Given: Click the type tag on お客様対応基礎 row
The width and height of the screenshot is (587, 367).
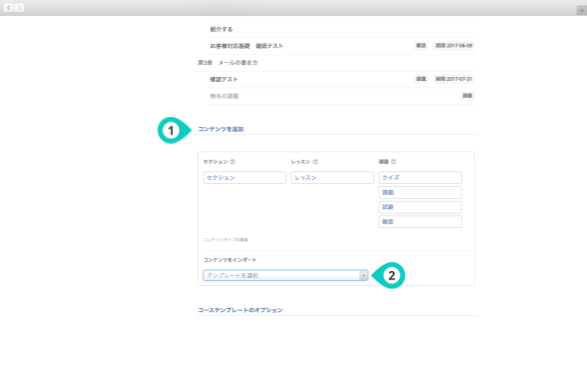Looking at the screenshot, I should point(421,46).
